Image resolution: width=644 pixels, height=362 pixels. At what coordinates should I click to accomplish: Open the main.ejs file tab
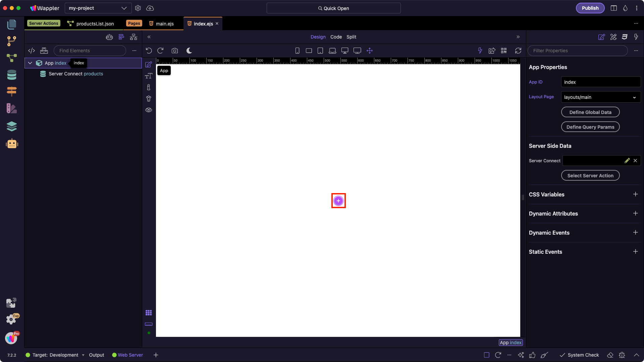164,24
